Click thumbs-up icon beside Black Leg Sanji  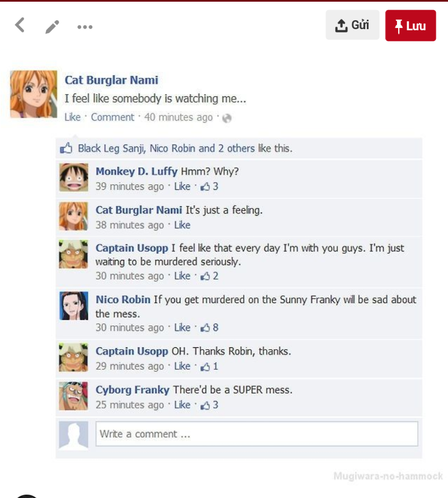[x=66, y=148]
